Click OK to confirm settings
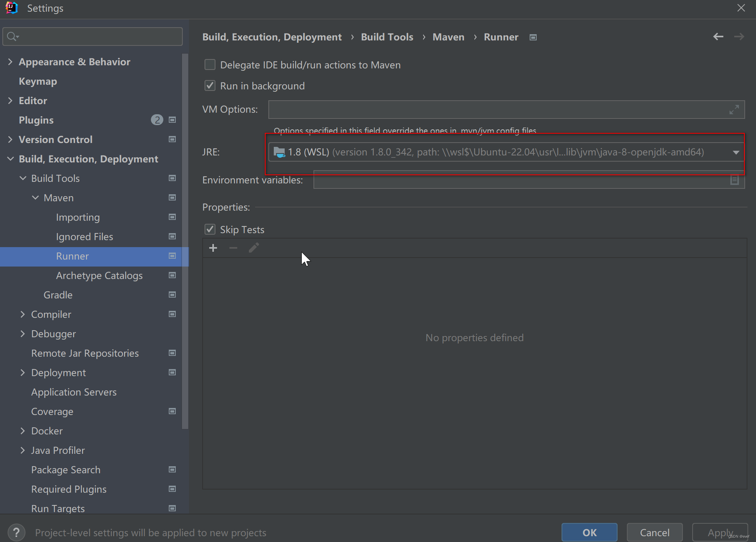This screenshot has width=756, height=542. pos(589,532)
